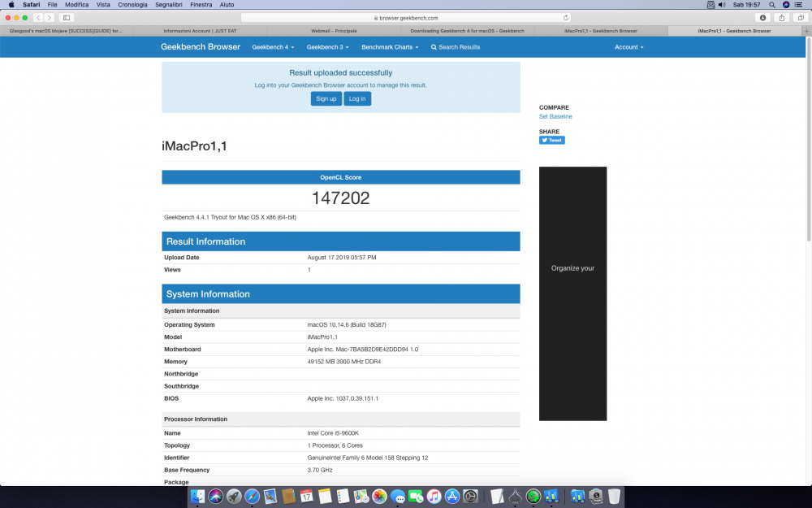Open the File menu
Screen dimensions: 812x508
point(52,5)
